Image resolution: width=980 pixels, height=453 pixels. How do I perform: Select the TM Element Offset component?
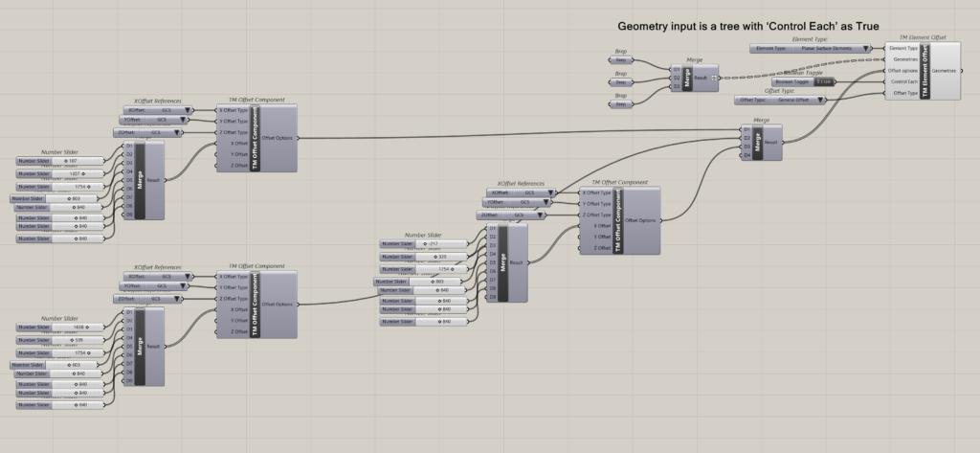(924, 70)
